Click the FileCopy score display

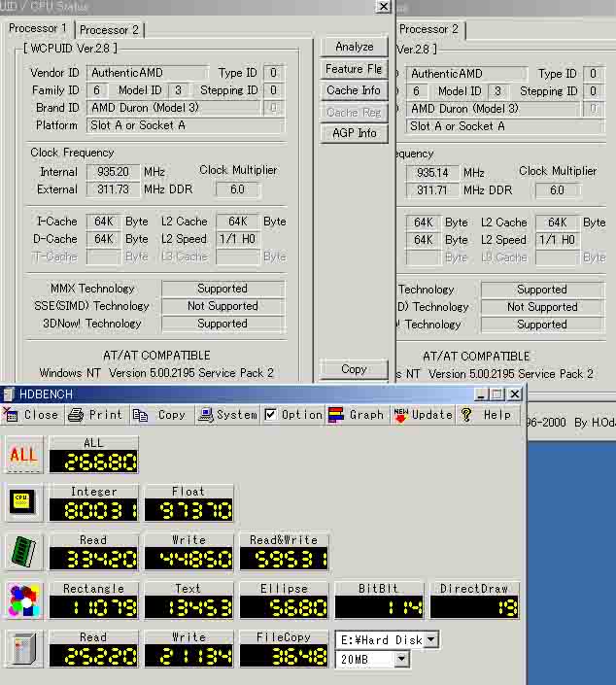pos(284,656)
